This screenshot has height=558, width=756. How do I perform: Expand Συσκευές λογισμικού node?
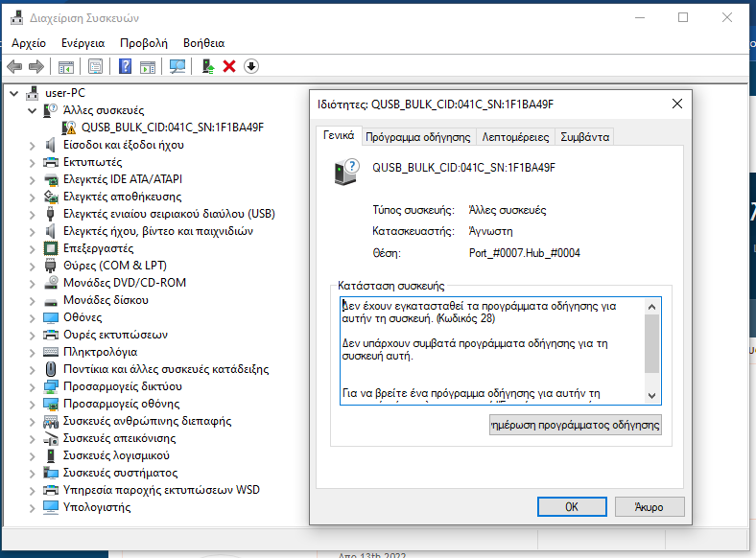pyautogui.click(x=33, y=455)
